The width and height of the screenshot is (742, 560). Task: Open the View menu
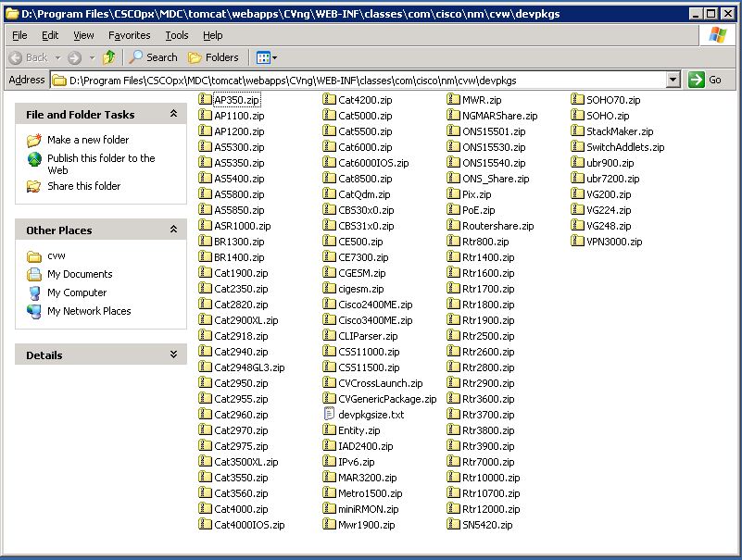[x=83, y=35]
